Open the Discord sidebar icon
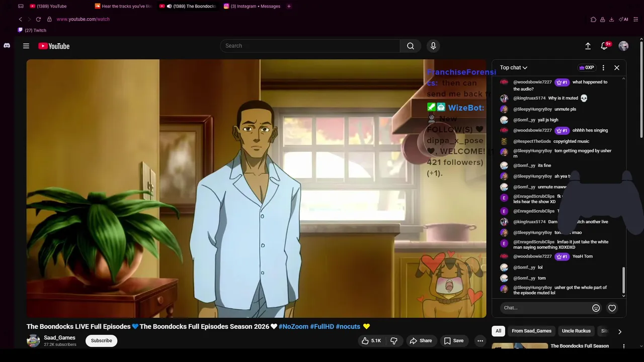644x362 pixels. pyautogui.click(x=7, y=46)
